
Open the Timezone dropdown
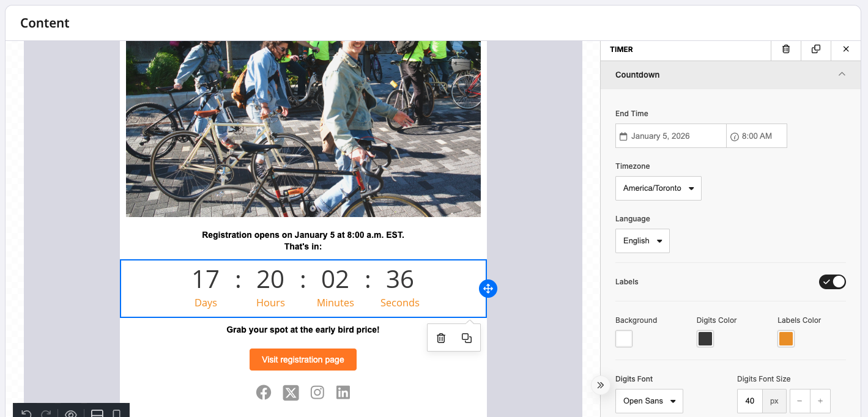(658, 188)
